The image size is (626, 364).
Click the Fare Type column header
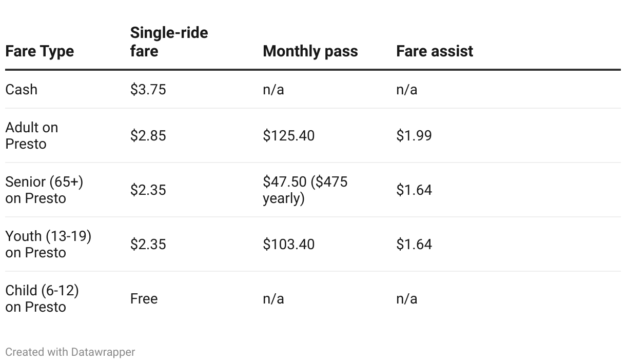40,51
